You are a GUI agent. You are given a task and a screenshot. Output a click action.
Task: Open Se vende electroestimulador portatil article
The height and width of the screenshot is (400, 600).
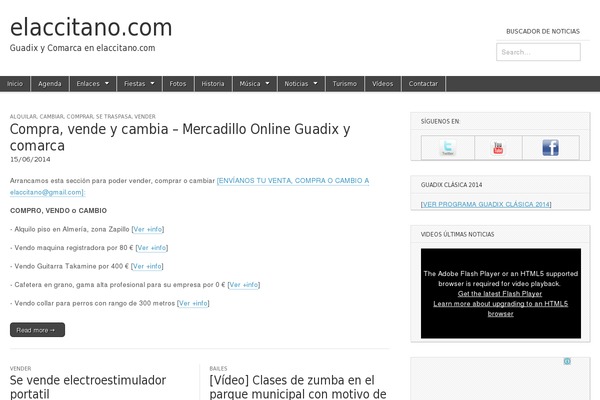point(88,387)
